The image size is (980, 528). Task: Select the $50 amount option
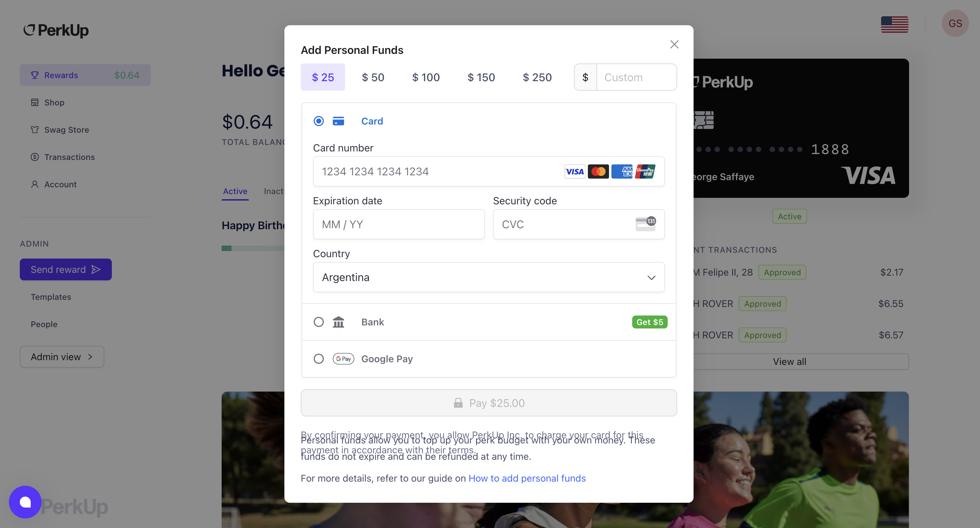pyautogui.click(x=373, y=77)
